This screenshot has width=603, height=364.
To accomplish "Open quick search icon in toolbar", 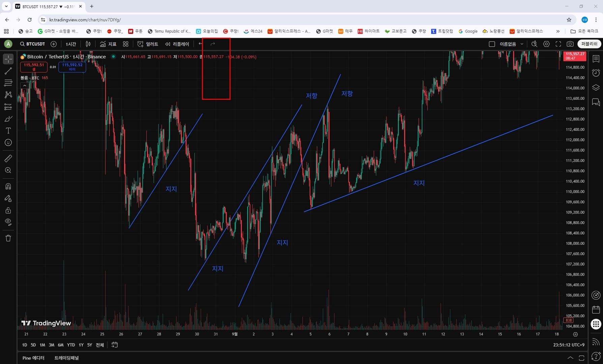I will (534, 44).
